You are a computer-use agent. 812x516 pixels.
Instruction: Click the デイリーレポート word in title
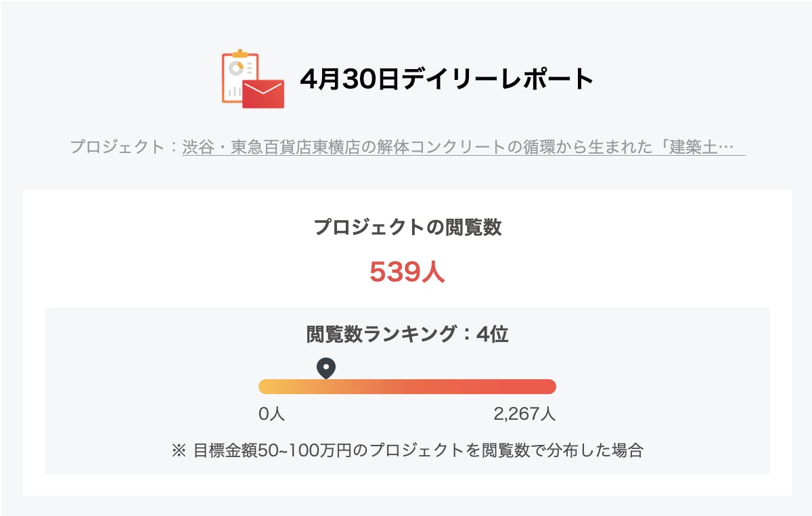click(497, 80)
